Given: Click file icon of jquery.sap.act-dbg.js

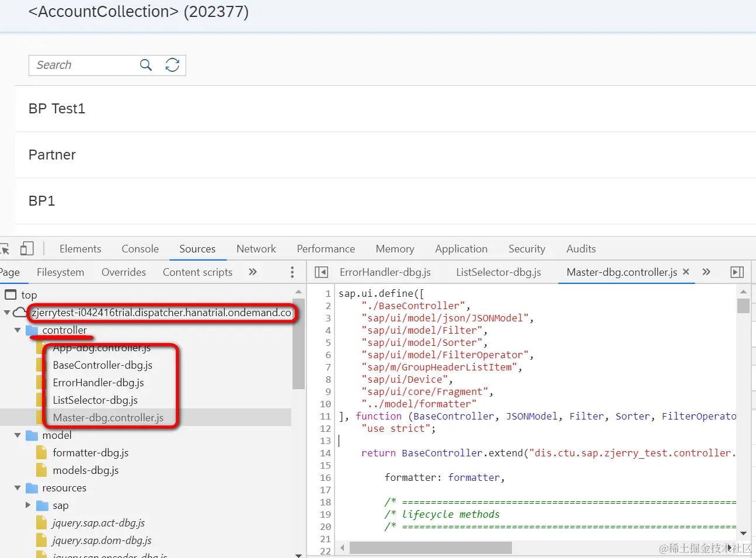Looking at the screenshot, I should (x=41, y=523).
